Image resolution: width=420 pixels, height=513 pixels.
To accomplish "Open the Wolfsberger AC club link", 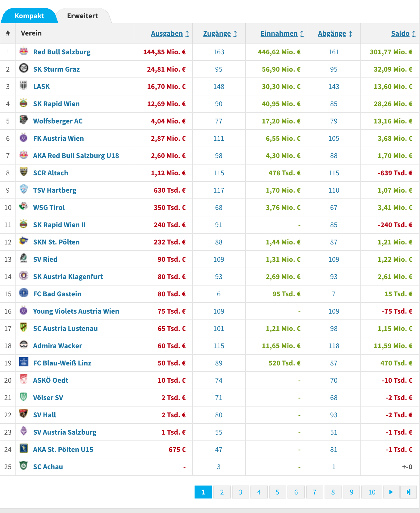I will tap(58, 121).
